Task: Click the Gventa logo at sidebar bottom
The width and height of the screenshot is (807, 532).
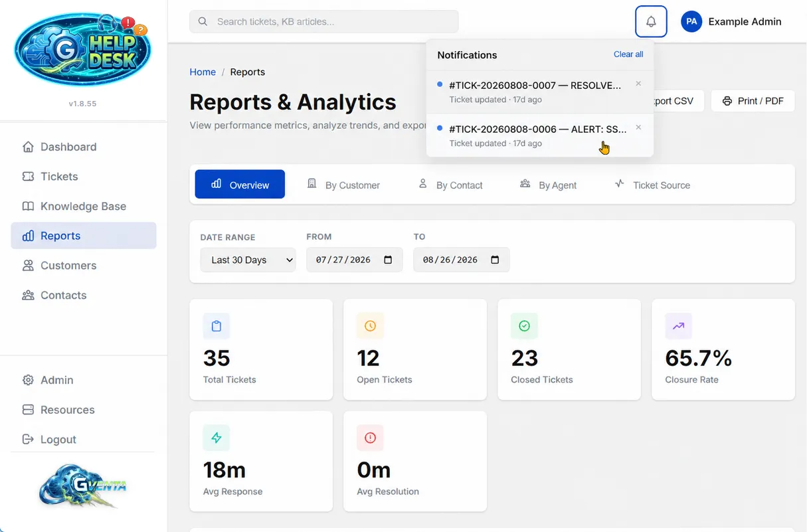Action: [82, 487]
